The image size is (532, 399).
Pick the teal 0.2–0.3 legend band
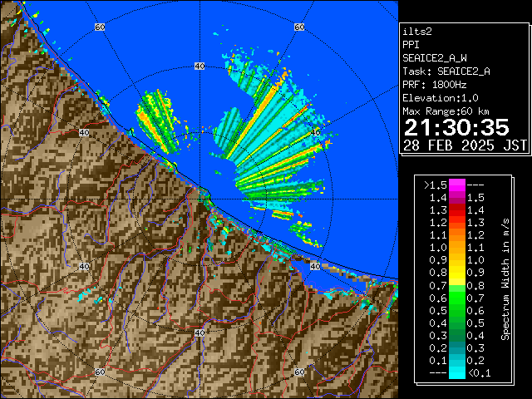(x=457, y=347)
